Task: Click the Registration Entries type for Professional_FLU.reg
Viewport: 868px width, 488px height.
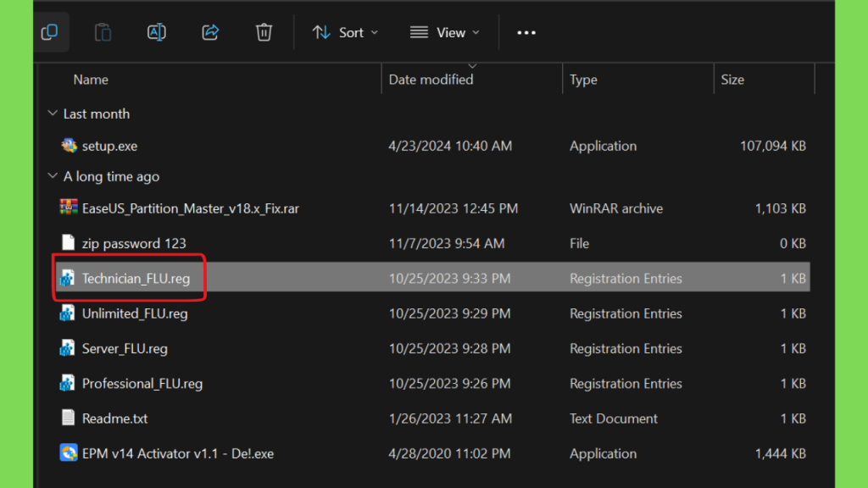Action: click(626, 384)
